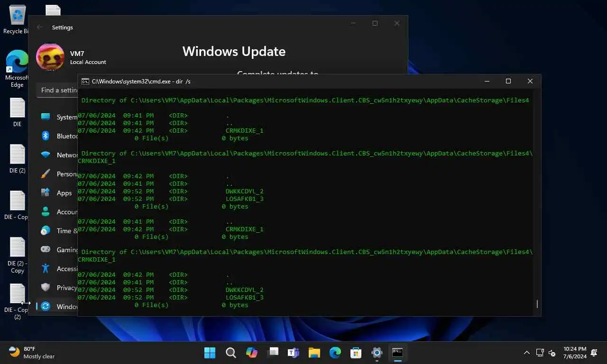Screen dimensions: 607x364
Task: Select the DIE (2) - Copy desktop file
Action: pyautogui.click(x=17, y=255)
